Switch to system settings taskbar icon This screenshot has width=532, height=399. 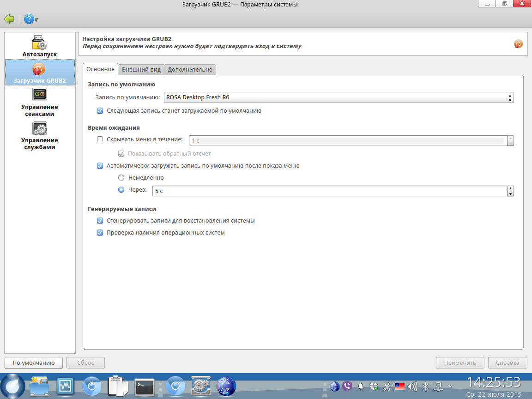[201, 386]
